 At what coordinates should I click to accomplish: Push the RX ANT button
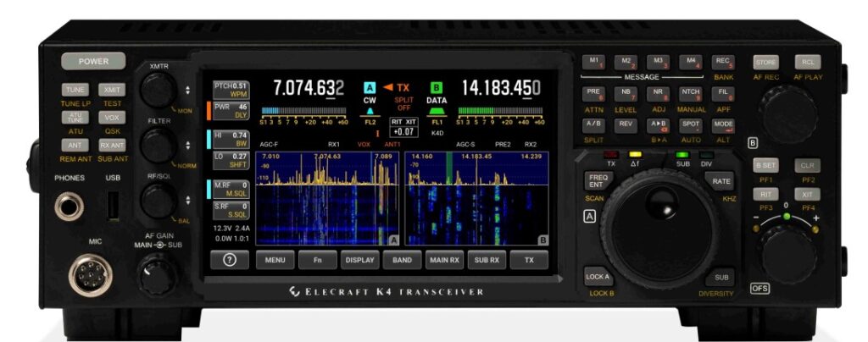(x=112, y=146)
